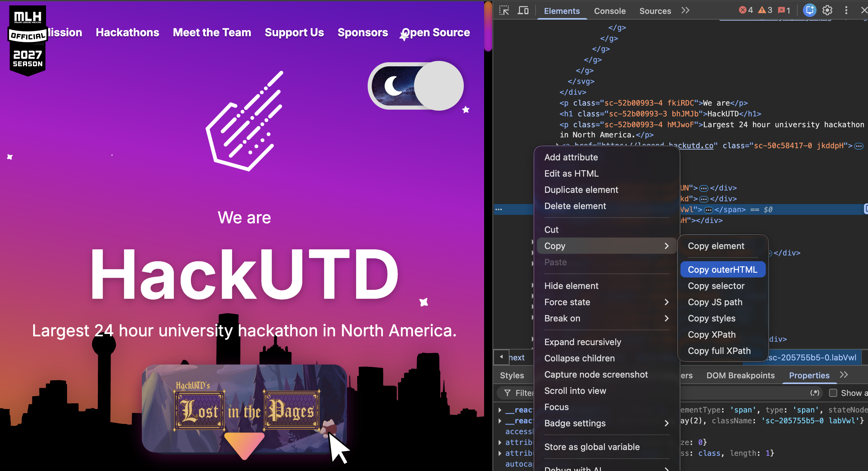
Task: Close the DevTools panel with the X
Action: coord(864,10)
